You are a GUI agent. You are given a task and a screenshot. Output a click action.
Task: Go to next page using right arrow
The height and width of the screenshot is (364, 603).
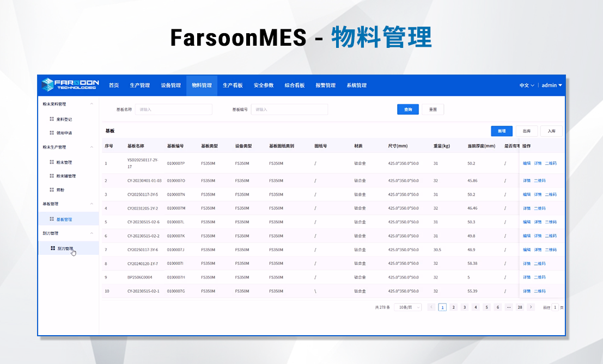531,307
